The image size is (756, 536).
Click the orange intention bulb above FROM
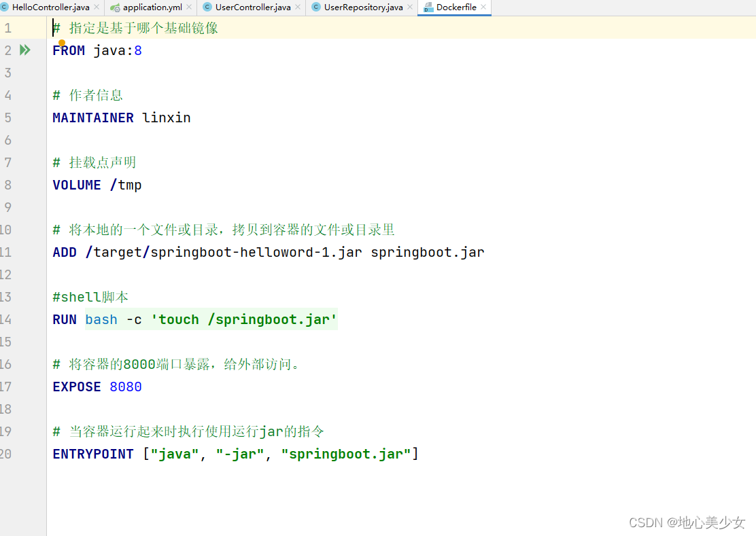click(62, 43)
